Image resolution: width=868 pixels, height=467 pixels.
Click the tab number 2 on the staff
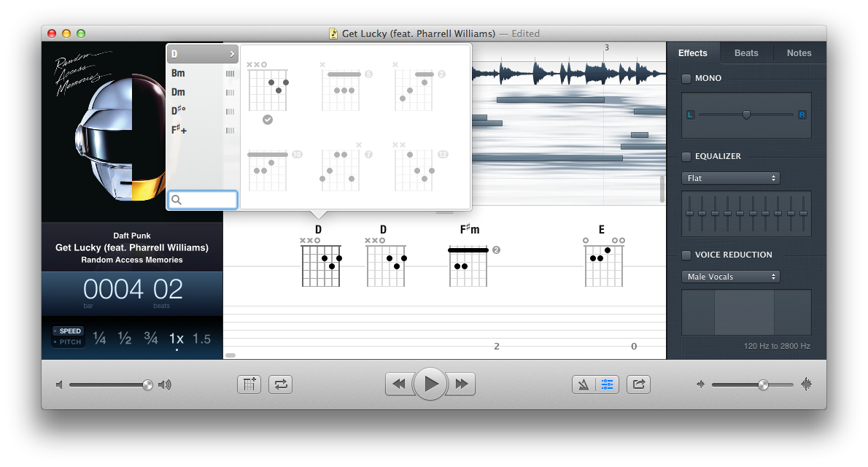(497, 346)
